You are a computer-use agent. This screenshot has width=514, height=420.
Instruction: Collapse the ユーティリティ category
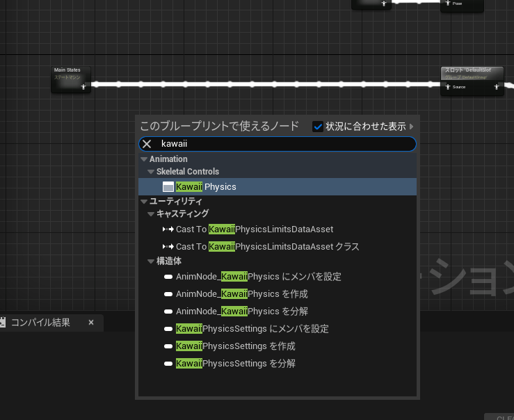click(144, 202)
